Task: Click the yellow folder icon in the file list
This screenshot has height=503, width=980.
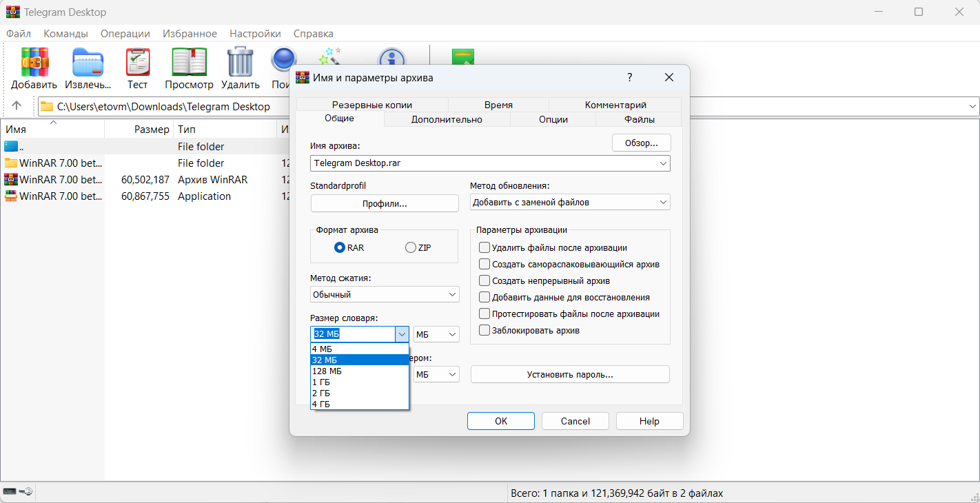Action: pos(11,163)
